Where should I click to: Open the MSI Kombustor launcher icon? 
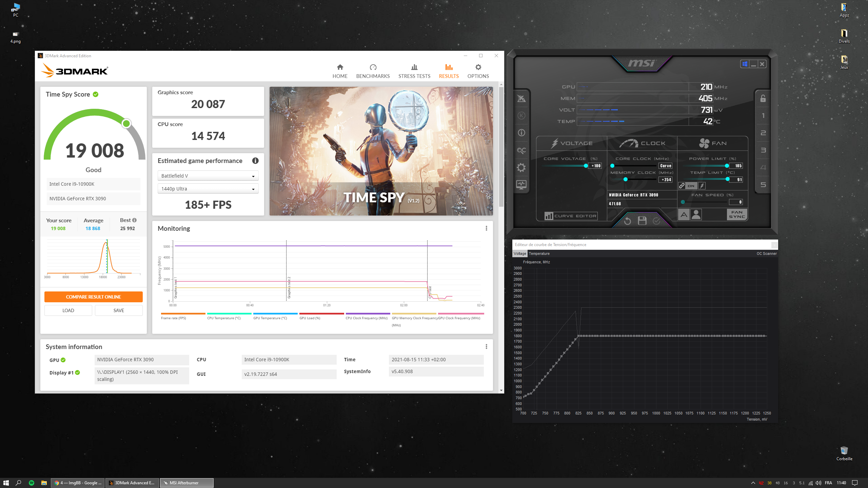[x=521, y=99]
